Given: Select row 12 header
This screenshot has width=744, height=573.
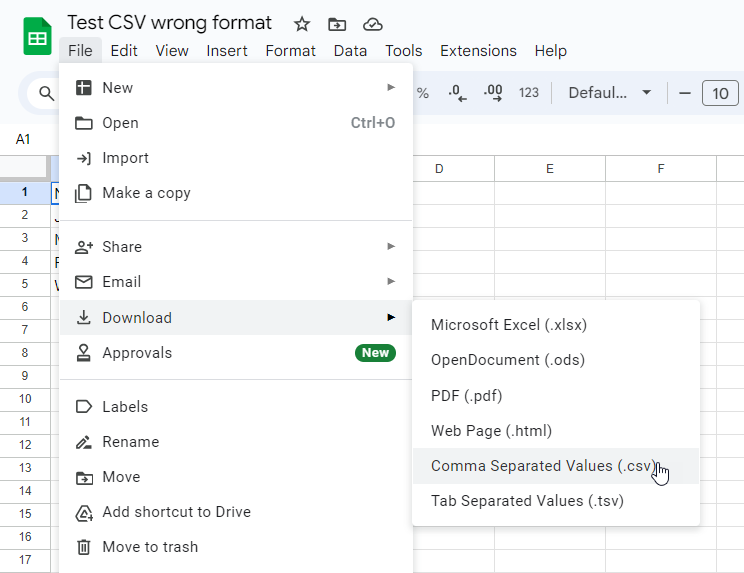Looking at the screenshot, I should coord(25,445).
